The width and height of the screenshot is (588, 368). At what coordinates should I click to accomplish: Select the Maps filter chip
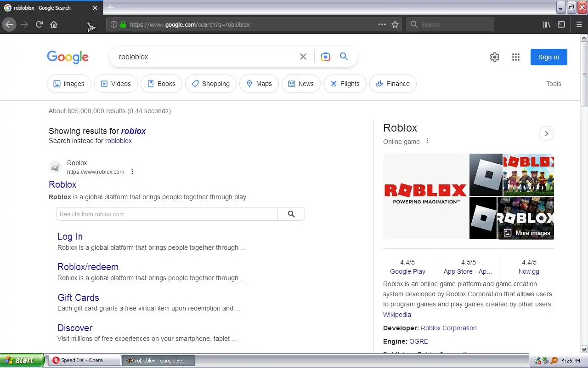[259, 84]
